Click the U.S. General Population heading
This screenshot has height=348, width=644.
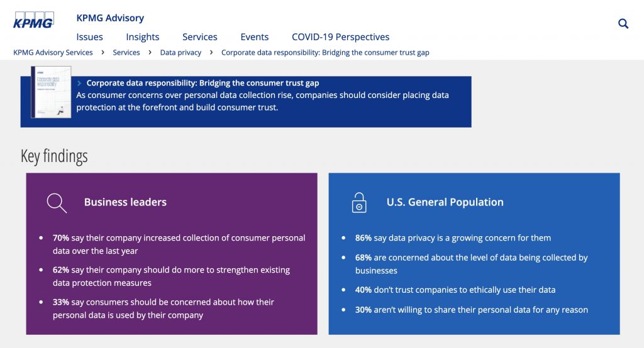point(445,202)
